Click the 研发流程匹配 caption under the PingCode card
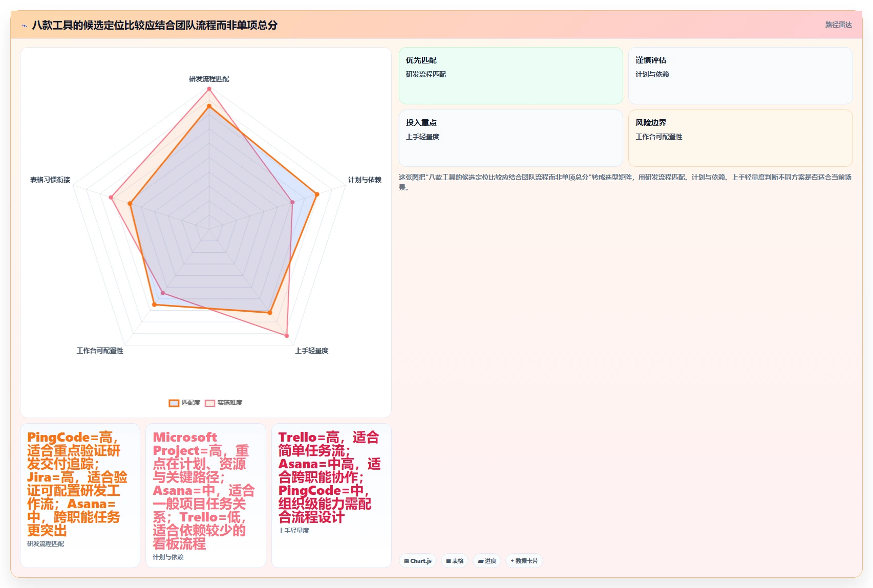This screenshot has width=873, height=588. click(x=46, y=544)
